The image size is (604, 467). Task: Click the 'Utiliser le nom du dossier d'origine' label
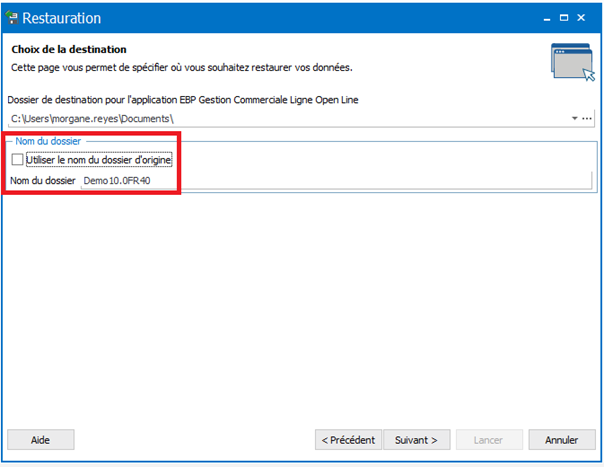pyautogui.click(x=99, y=160)
